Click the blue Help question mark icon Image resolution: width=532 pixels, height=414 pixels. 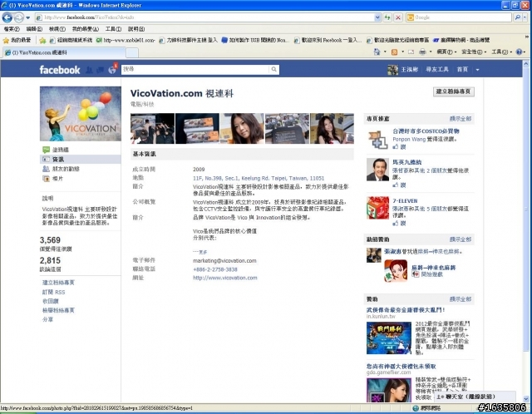(x=519, y=52)
